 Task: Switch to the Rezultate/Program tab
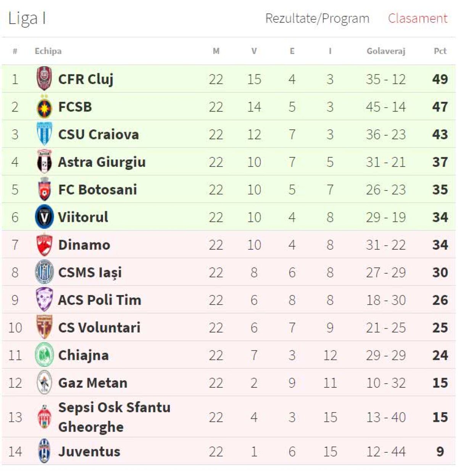pos(318,18)
